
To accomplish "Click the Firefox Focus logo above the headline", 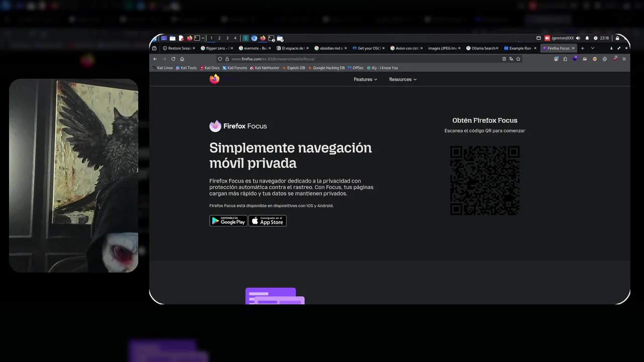I will 238,126.
